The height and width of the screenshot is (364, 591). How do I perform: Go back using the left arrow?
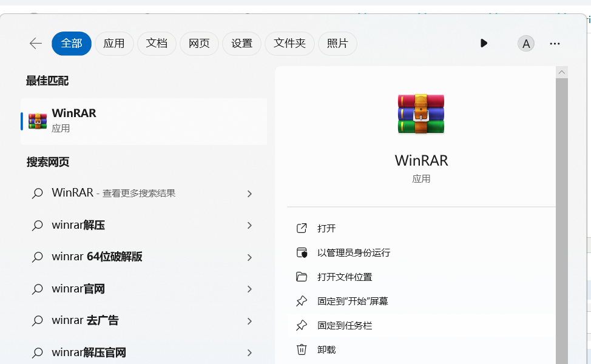click(x=35, y=43)
